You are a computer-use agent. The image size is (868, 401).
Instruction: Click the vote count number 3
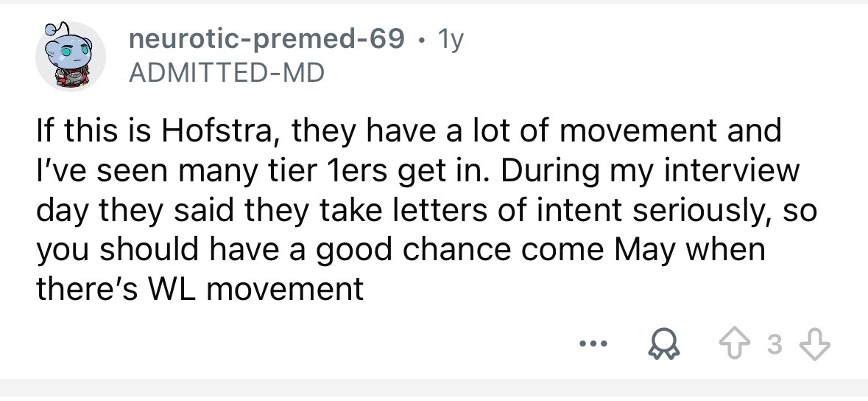[x=776, y=346]
